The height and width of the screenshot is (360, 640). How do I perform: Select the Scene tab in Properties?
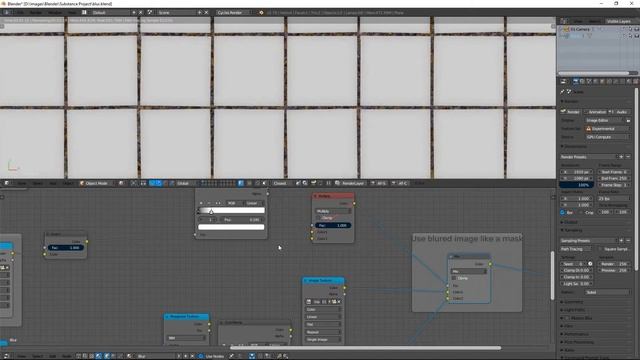pos(589,82)
